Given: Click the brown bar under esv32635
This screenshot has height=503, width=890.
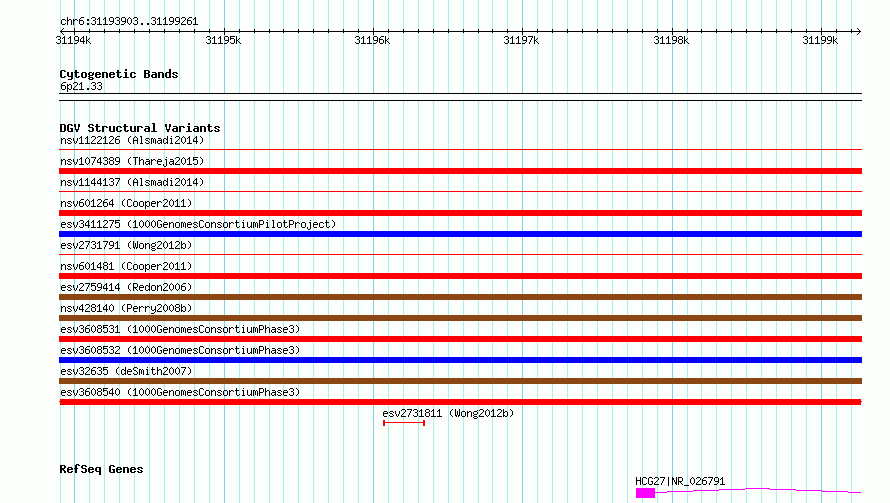Looking at the screenshot, I should click(460, 381).
